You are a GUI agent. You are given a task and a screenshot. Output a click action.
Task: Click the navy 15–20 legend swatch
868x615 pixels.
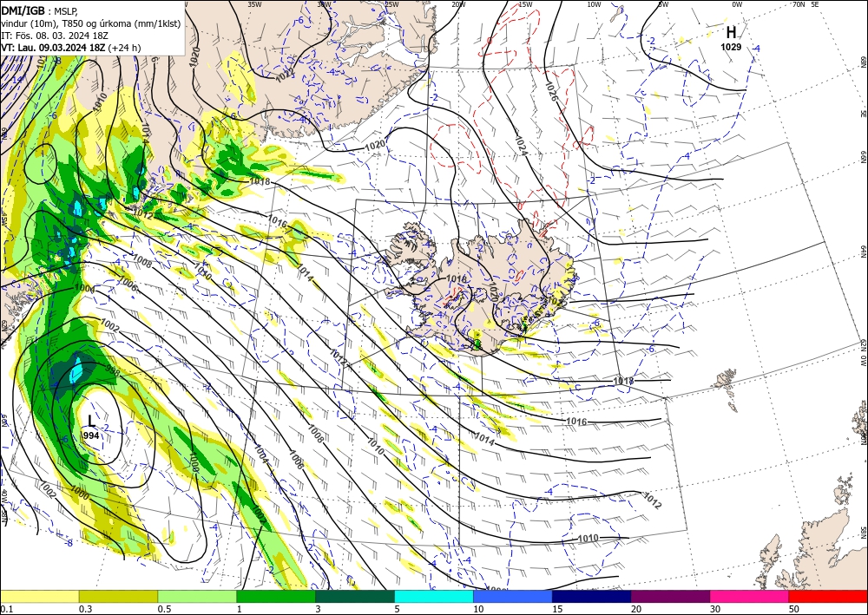(x=592, y=596)
